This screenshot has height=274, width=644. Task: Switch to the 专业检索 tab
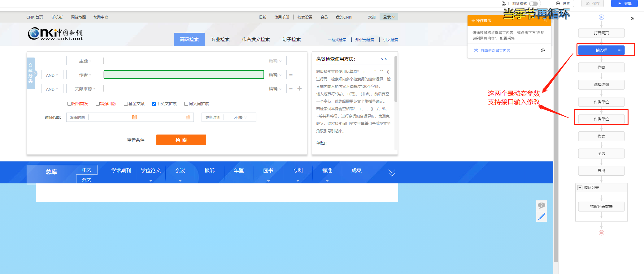pos(220,40)
